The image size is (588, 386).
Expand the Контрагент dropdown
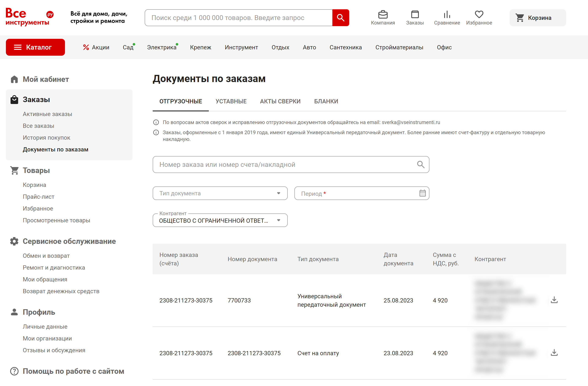[220, 220]
